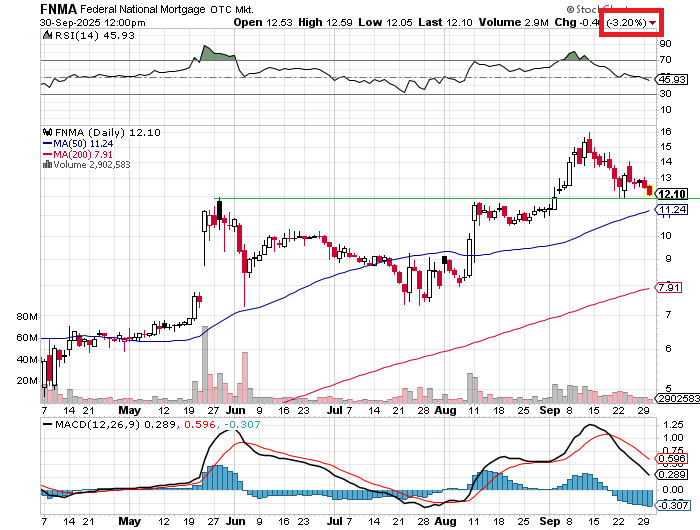The height and width of the screenshot is (530, 700).
Task: Click the Open 12.53 value in the header
Action: 263,22
